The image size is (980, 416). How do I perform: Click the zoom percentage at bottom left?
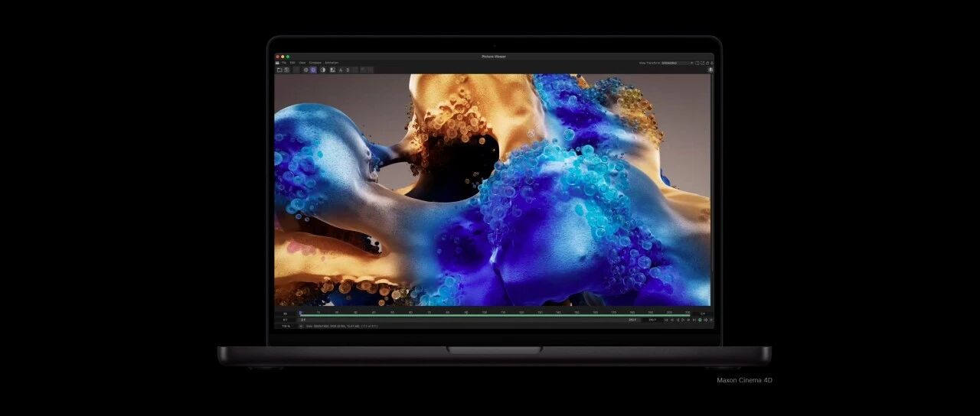286,326
